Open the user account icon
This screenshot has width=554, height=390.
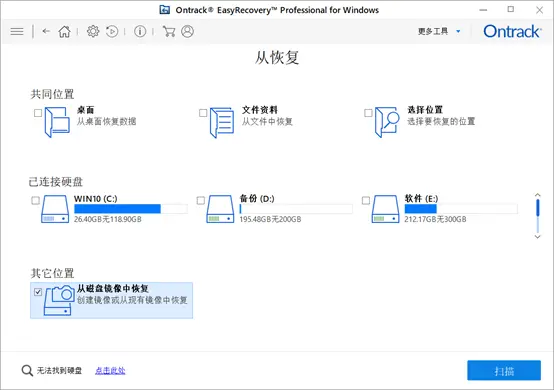click(x=187, y=31)
